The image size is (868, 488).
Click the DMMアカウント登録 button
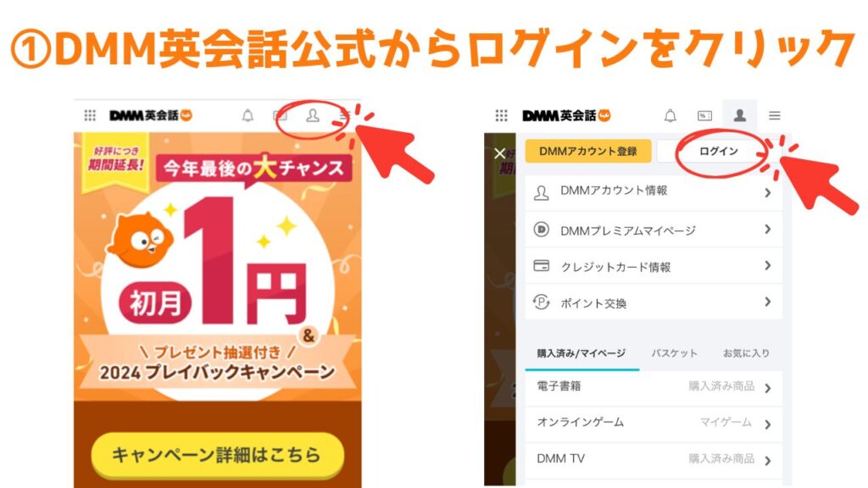point(588,151)
